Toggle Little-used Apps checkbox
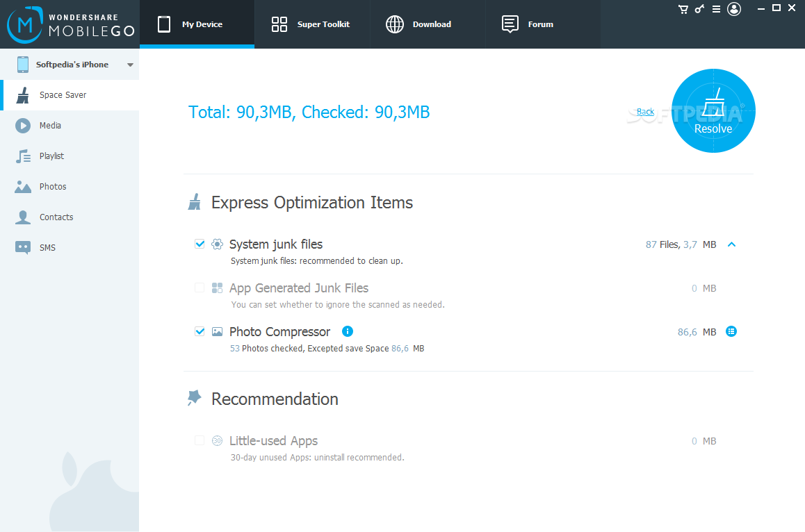 [x=200, y=441]
